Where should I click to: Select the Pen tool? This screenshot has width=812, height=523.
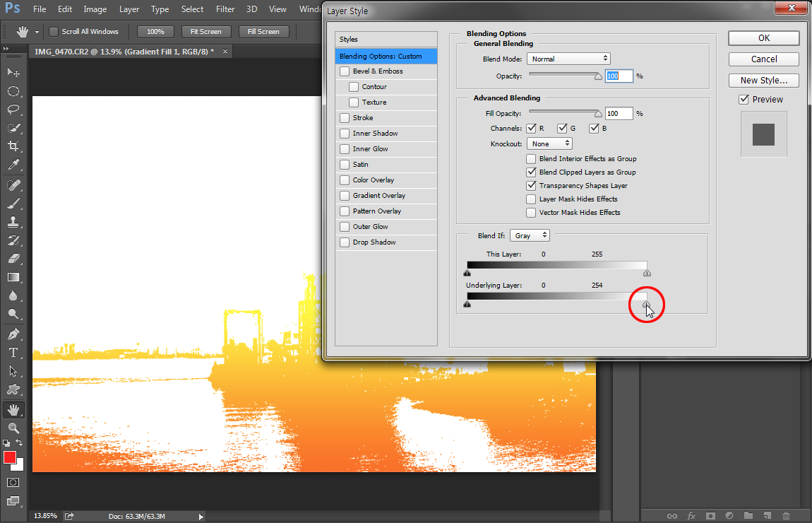13,334
